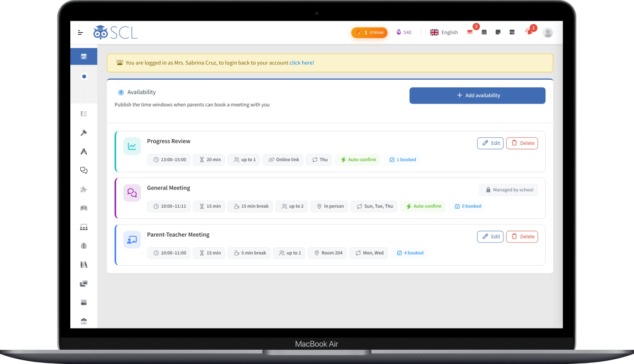Image resolution: width=634 pixels, height=364 pixels.
Task: Click the 10:00–11:11 time chip
Action: 169,206
